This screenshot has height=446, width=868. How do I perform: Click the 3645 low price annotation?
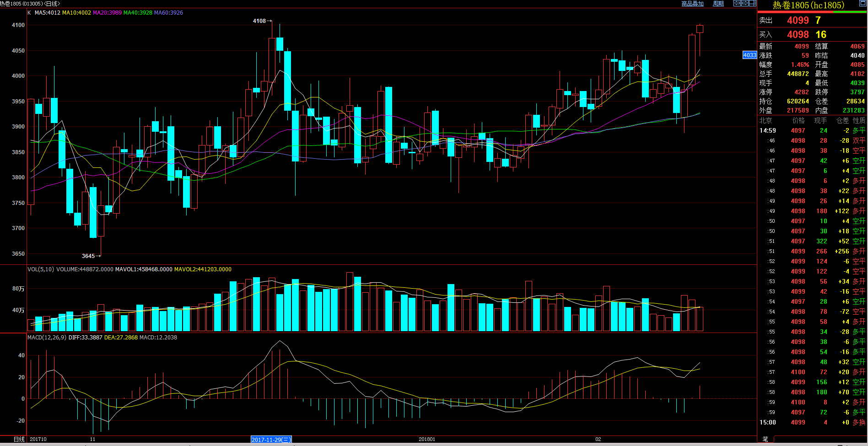88,256
